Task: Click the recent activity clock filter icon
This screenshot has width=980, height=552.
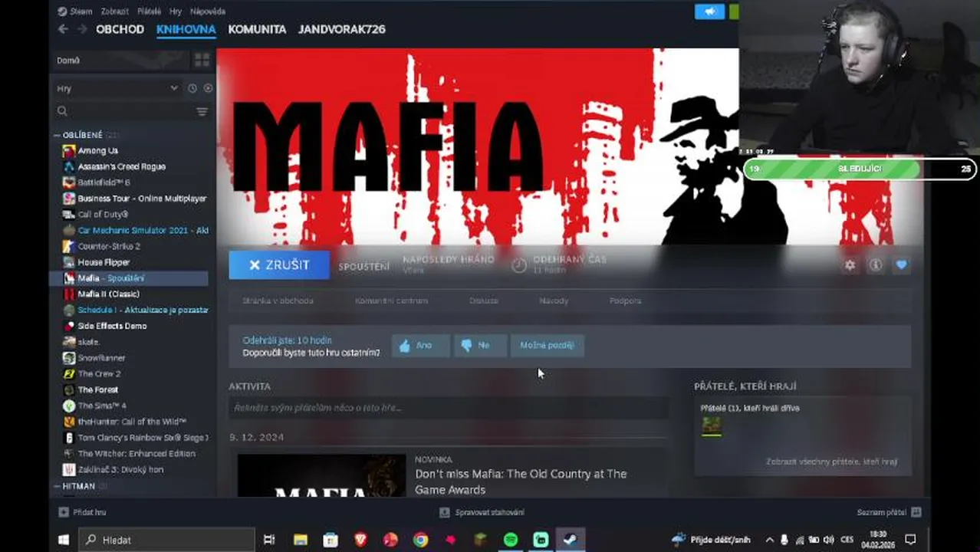Action: click(x=192, y=88)
